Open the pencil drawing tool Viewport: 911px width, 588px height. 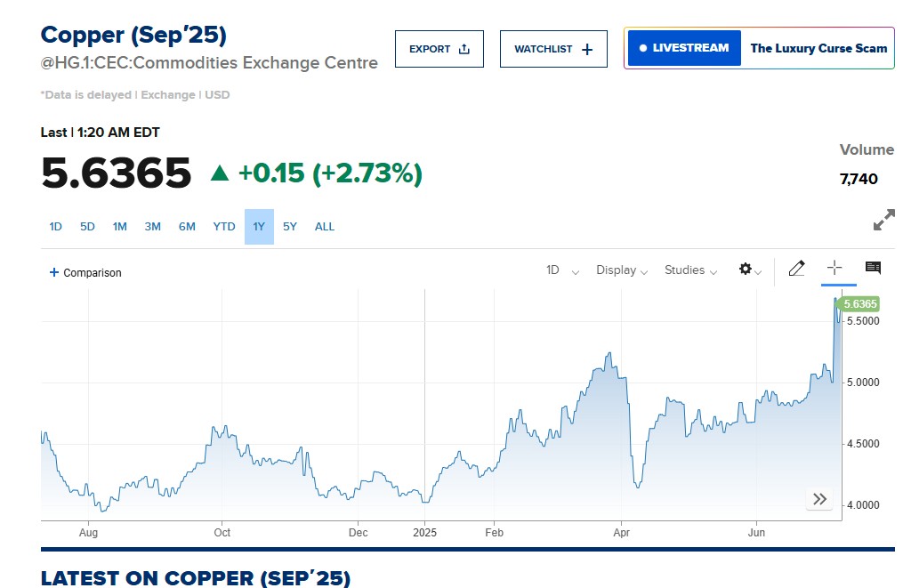(796, 269)
